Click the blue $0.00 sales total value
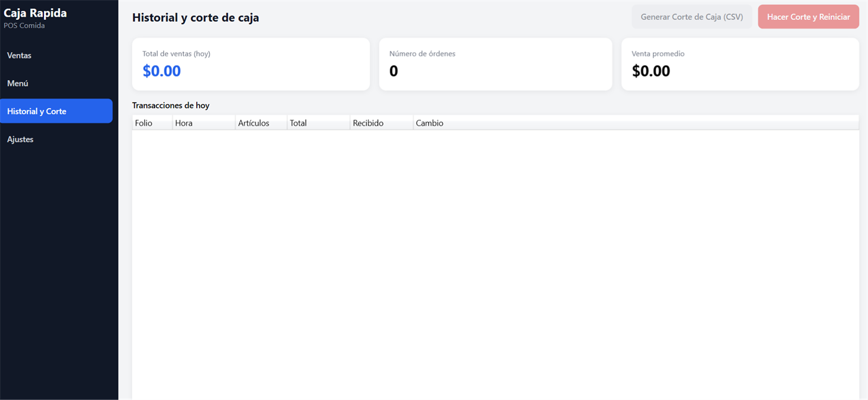This screenshot has width=868, height=400. 161,71
